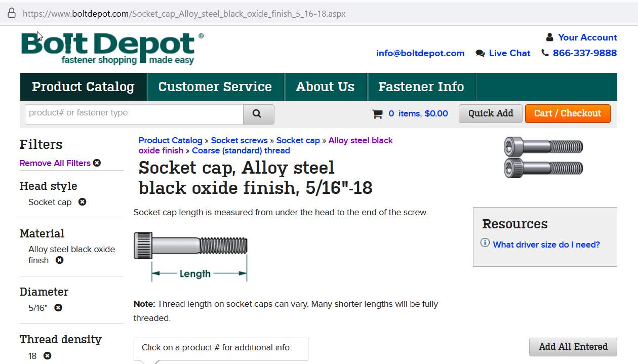Image resolution: width=638 pixels, height=364 pixels.
Task: Click the Add All Entered button
Action: [573, 347]
